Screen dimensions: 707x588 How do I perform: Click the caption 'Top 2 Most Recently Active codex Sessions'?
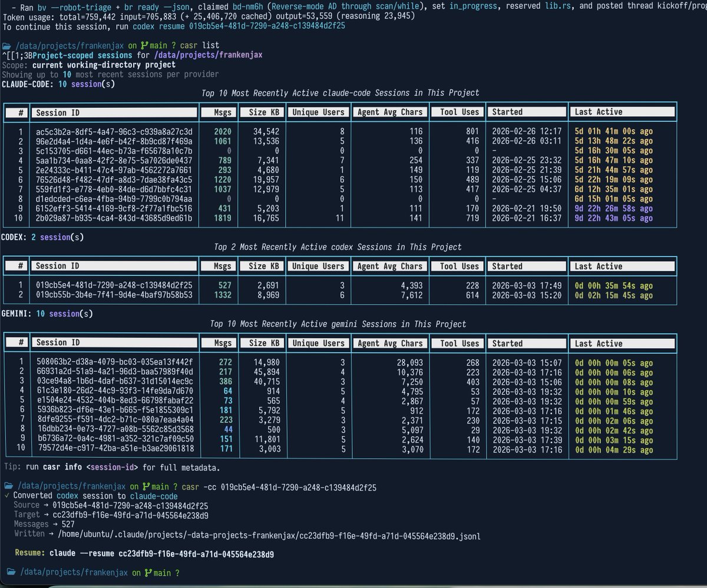tap(339, 247)
